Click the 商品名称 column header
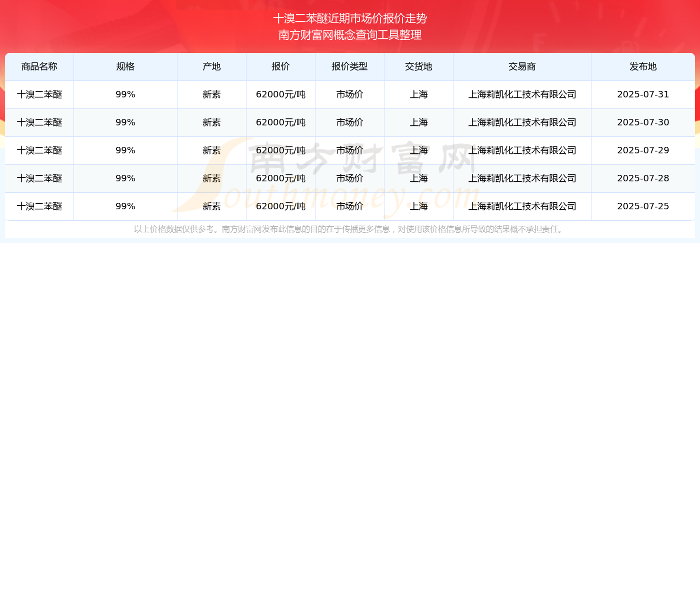Screen dimensions: 700x602 (x=39, y=66)
